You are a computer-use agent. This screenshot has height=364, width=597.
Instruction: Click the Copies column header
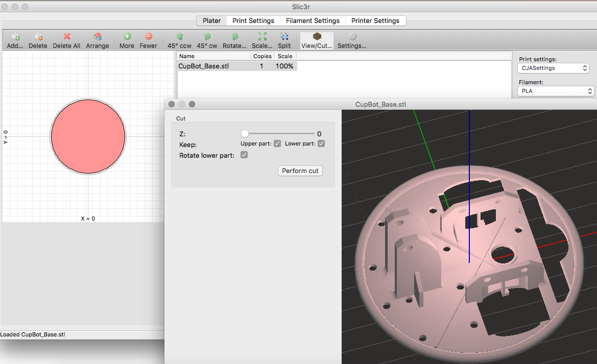click(262, 56)
